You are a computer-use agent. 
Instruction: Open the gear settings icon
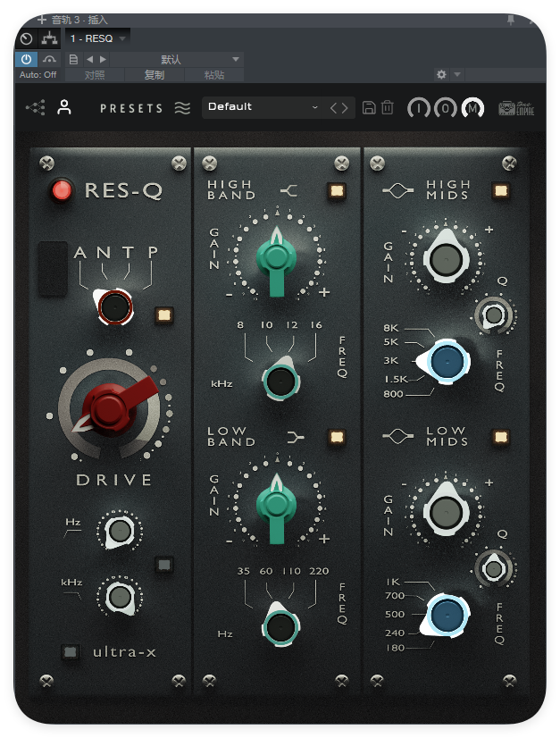click(441, 74)
